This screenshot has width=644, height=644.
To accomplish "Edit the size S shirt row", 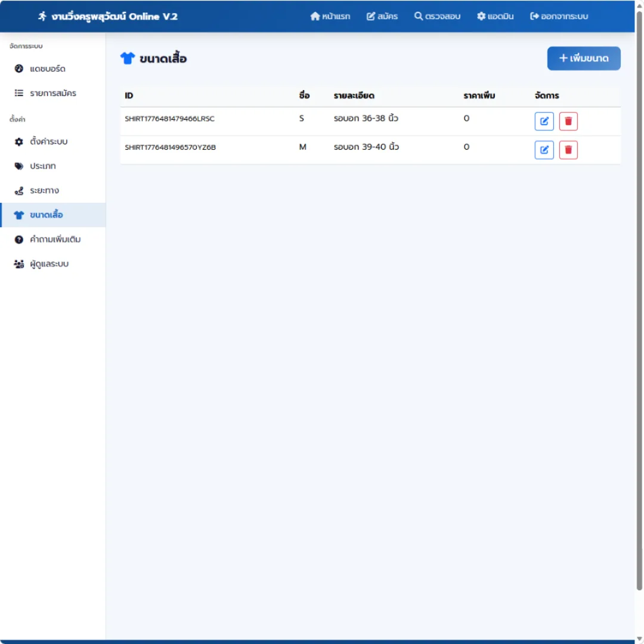I will [x=544, y=121].
